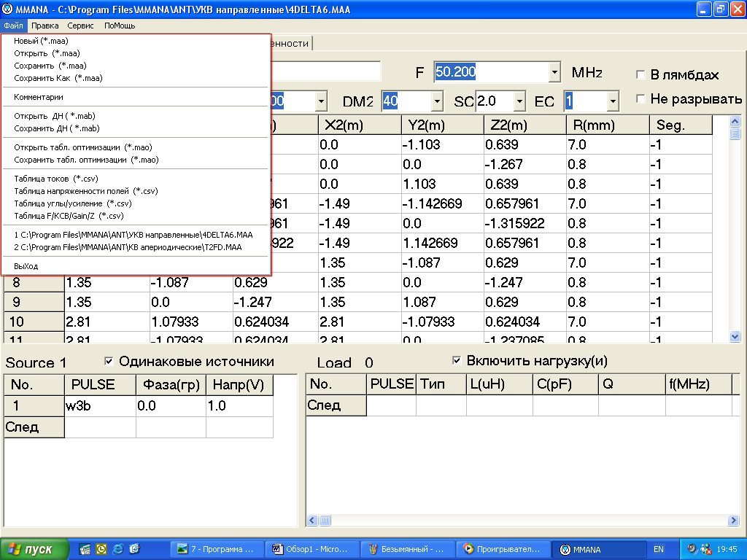Open the Сервис menu

pos(80,26)
